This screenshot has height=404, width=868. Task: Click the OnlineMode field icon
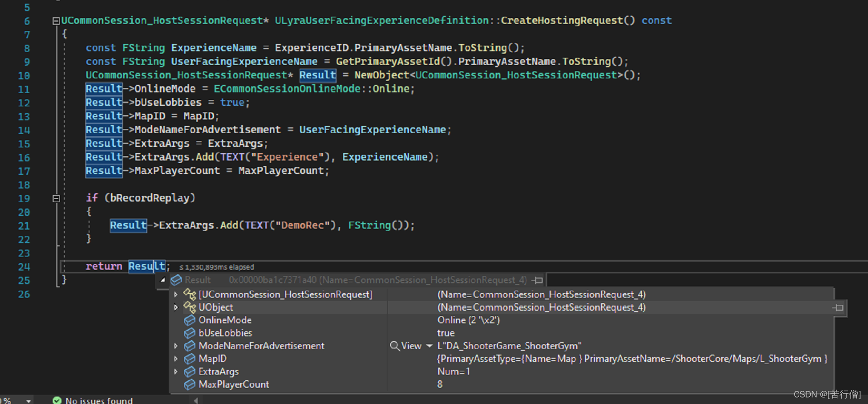[x=190, y=320]
